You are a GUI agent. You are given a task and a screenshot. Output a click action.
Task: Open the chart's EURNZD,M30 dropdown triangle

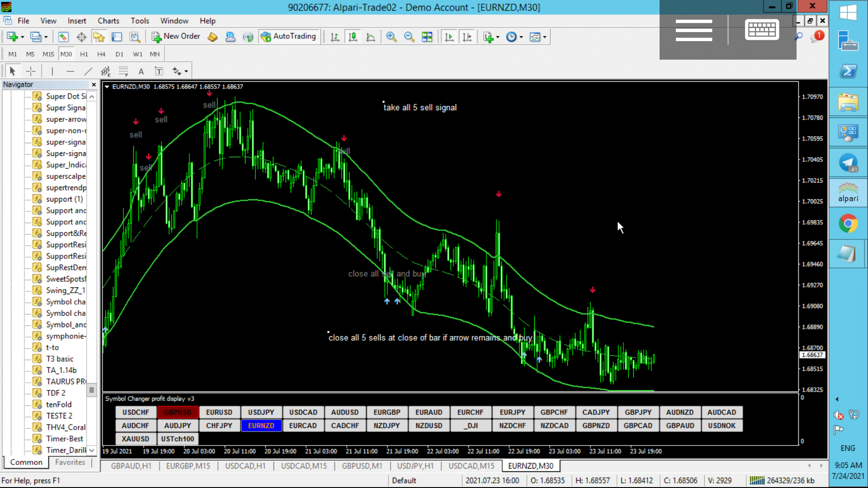(x=107, y=87)
